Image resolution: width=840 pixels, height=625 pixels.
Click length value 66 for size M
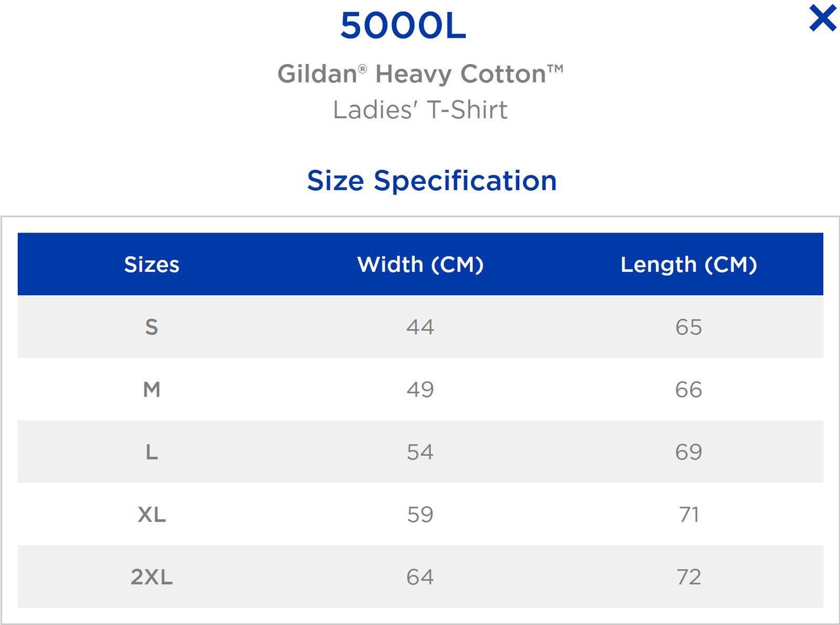(x=688, y=389)
